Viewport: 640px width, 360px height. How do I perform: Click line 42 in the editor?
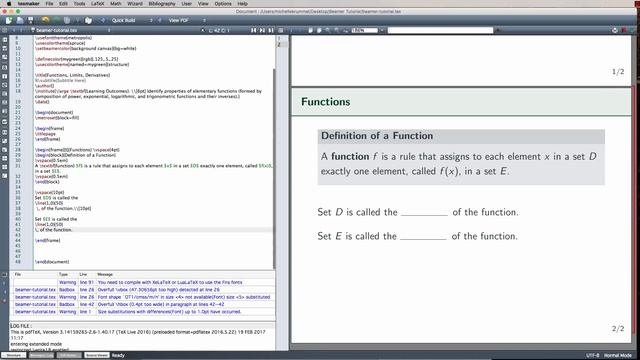coord(153,230)
